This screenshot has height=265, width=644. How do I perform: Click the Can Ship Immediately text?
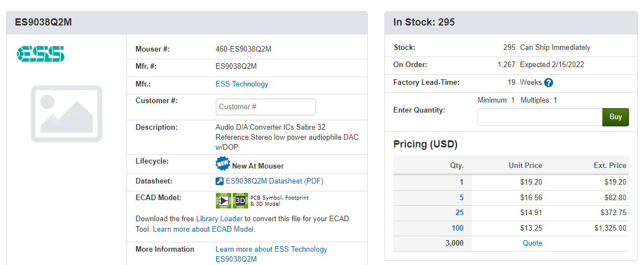[x=555, y=48]
